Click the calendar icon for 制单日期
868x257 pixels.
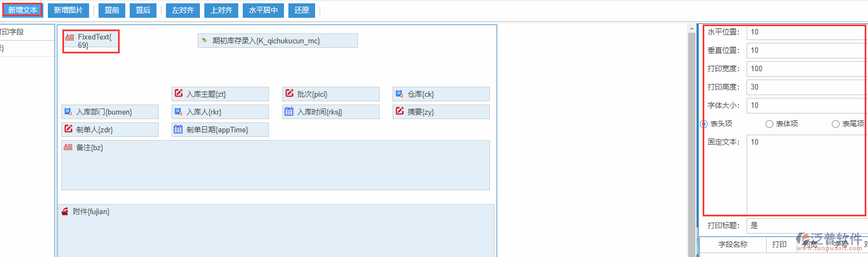pyautogui.click(x=178, y=129)
